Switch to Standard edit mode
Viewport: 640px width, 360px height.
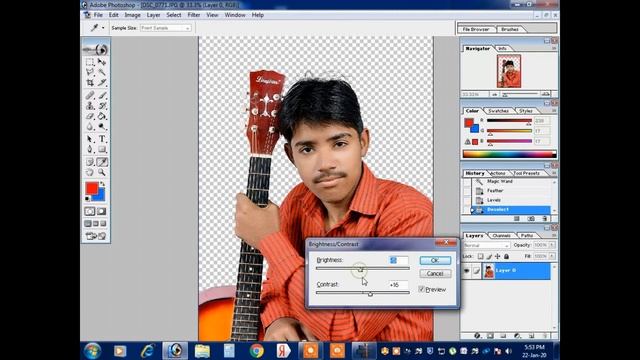90,211
